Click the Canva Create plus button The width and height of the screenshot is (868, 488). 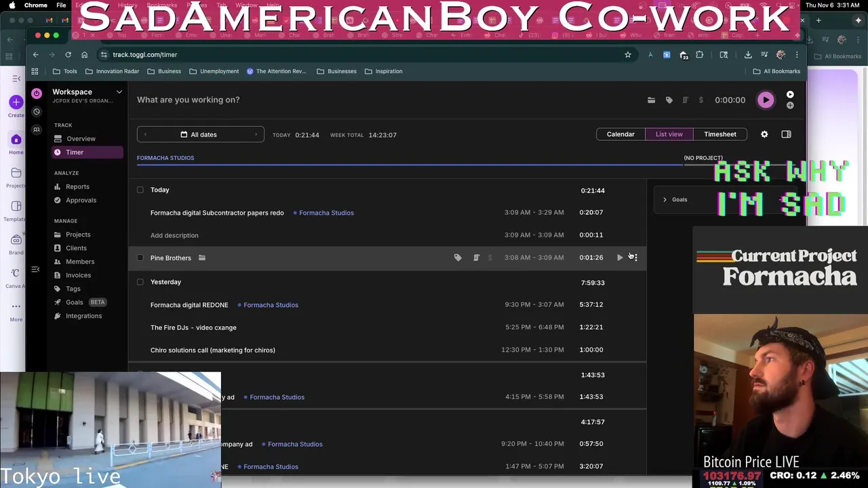click(16, 102)
